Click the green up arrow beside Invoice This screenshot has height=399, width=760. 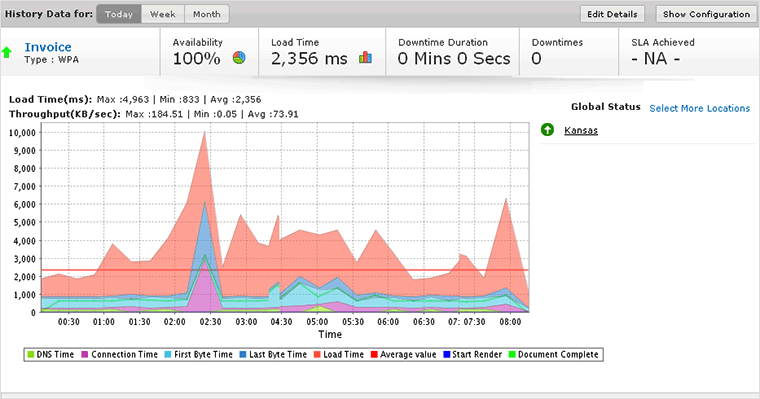[7, 52]
